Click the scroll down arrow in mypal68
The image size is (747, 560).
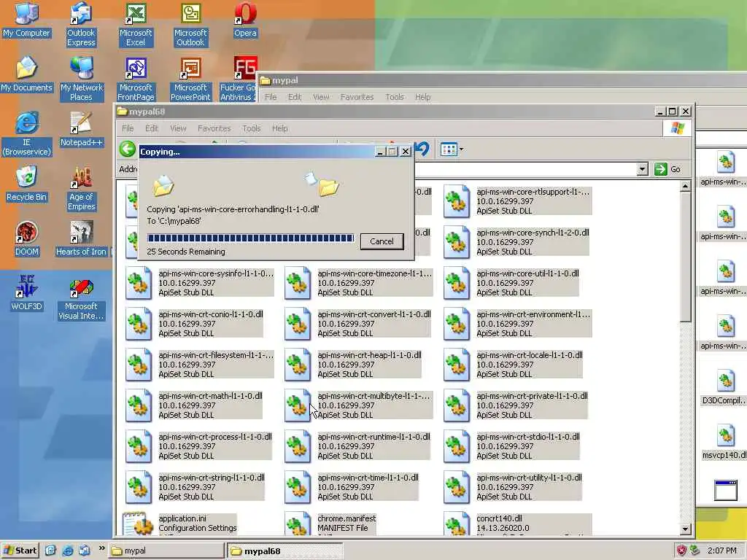685,529
